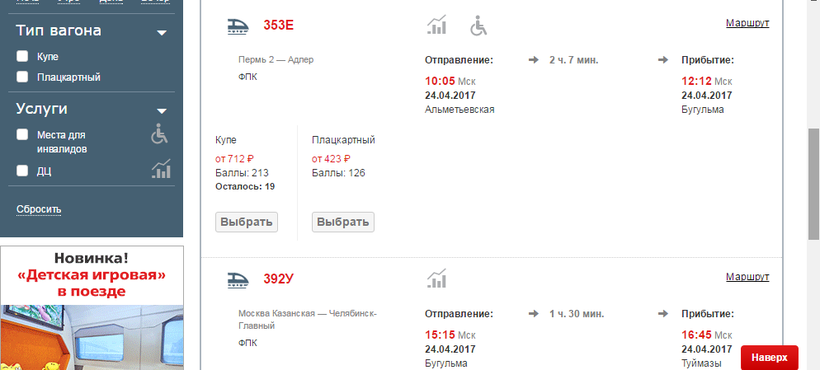Click the arrow icon before Прибытие for 353Е
The width and height of the screenshot is (820, 370).
(x=663, y=60)
